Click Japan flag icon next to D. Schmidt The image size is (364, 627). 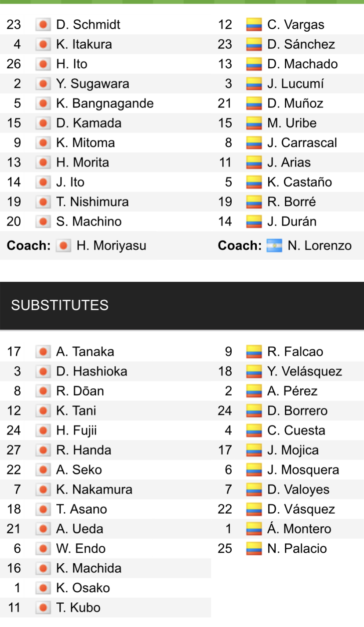tap(43, 25)
